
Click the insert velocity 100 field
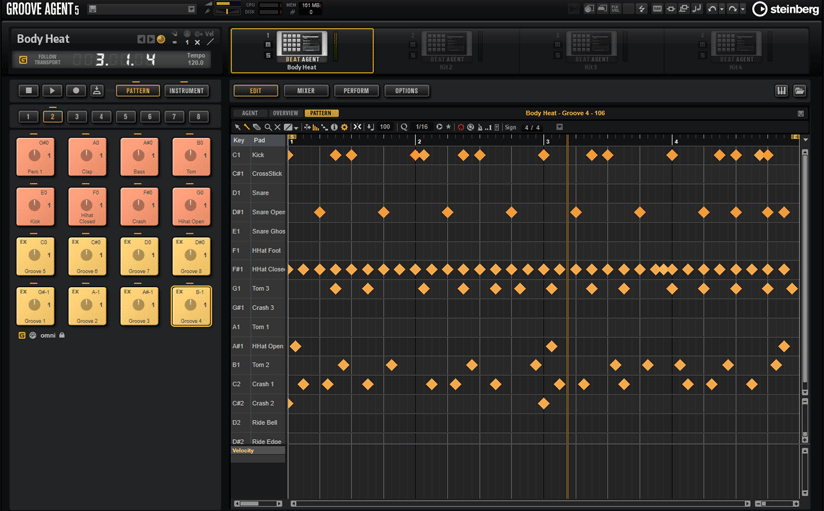385,127
